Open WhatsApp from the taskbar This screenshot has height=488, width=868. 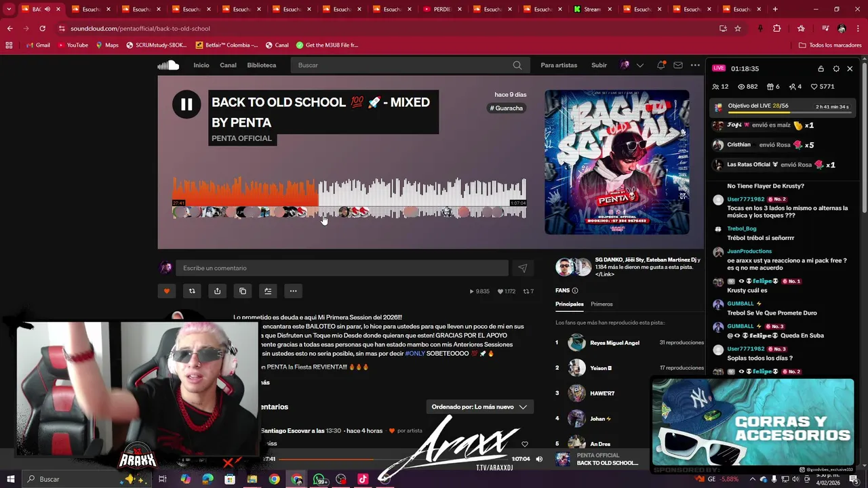tap(319, 479)
